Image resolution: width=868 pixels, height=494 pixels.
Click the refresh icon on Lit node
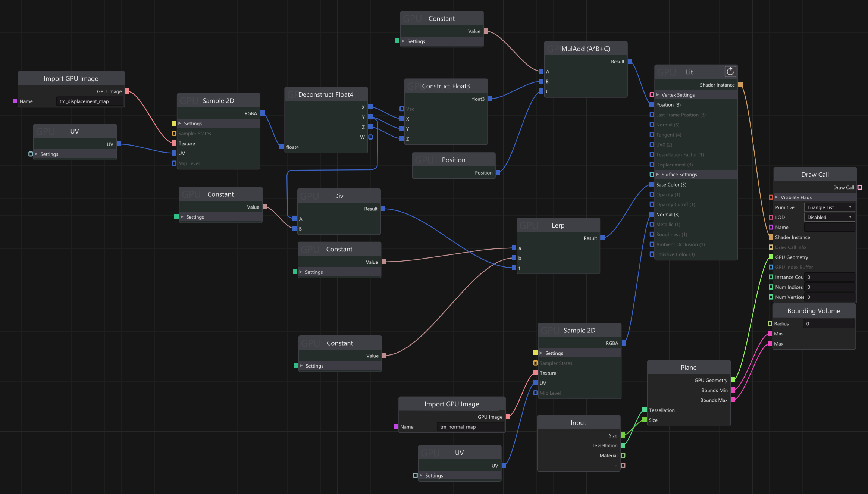point(730,71)
